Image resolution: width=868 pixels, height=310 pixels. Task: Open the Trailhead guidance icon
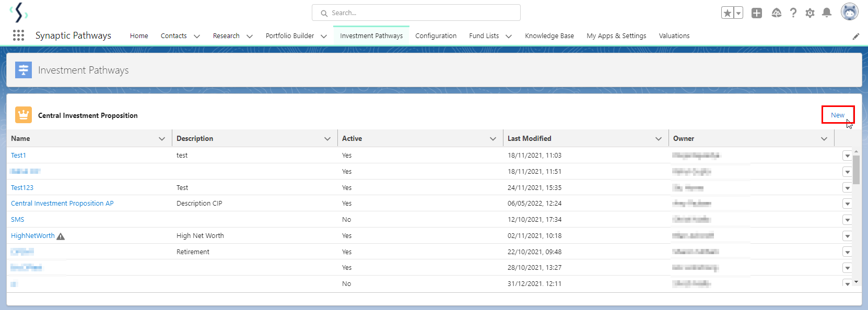point(777,13)
